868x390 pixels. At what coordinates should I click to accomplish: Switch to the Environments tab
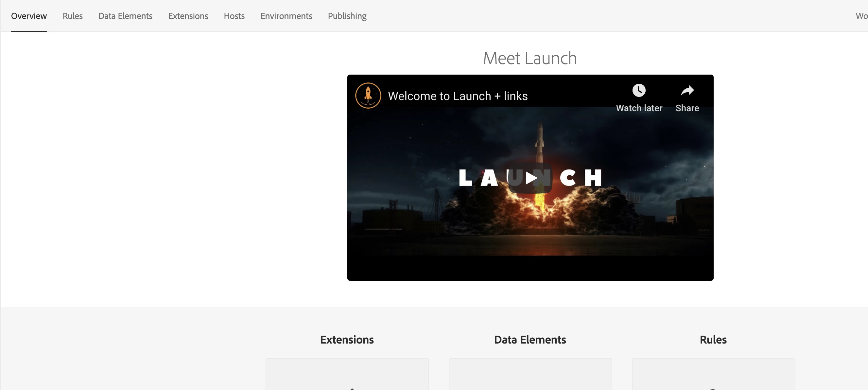286,16
